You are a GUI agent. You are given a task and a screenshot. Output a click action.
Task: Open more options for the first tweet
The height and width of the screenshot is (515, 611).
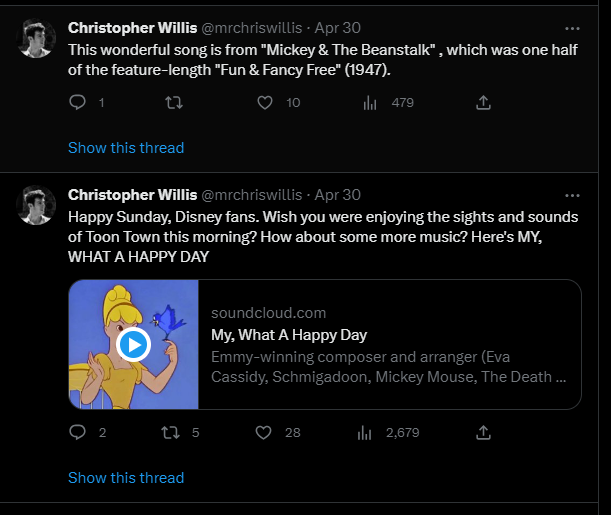coord(572,28)
